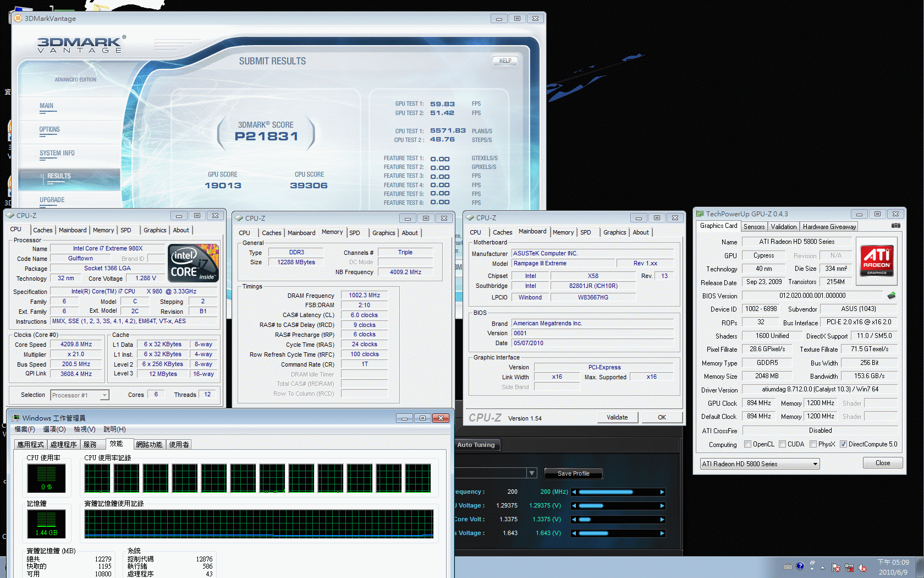The image size is (924, 578).
Task: Open the profile dropdown beside Save Profile
Action: click(531, 473)
